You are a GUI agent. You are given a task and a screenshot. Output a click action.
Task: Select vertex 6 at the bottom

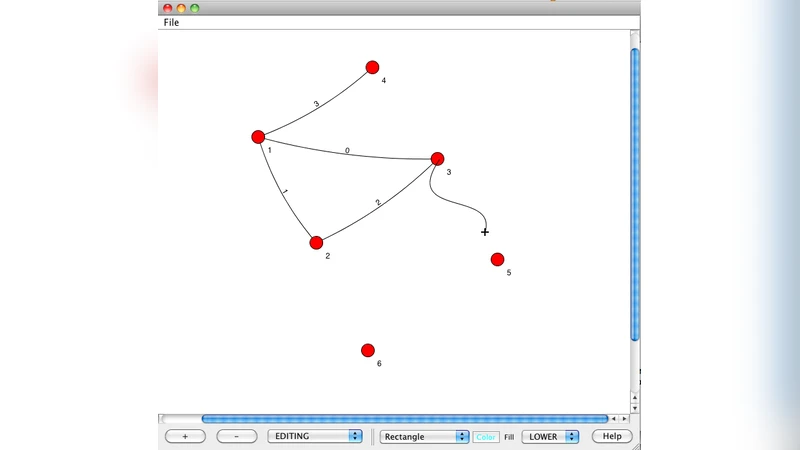(x=368, y=350)
